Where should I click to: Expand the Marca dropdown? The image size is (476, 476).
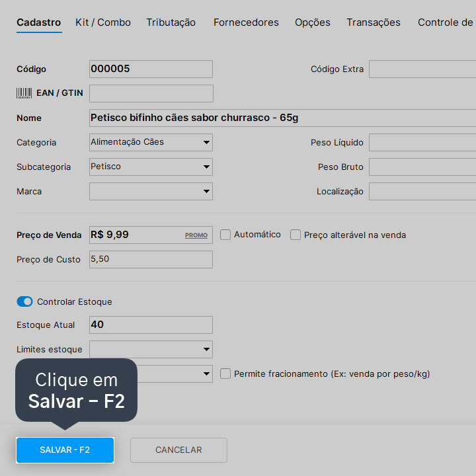point(151,191)
